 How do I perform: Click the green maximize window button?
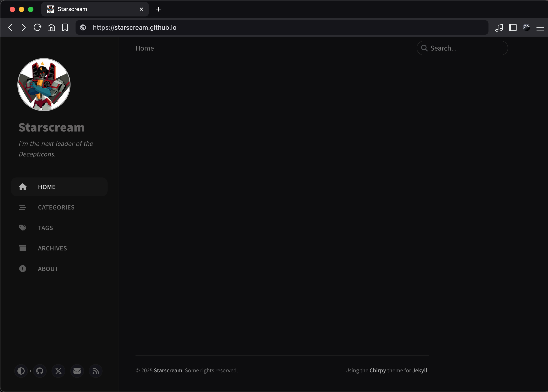click(31, 9)
